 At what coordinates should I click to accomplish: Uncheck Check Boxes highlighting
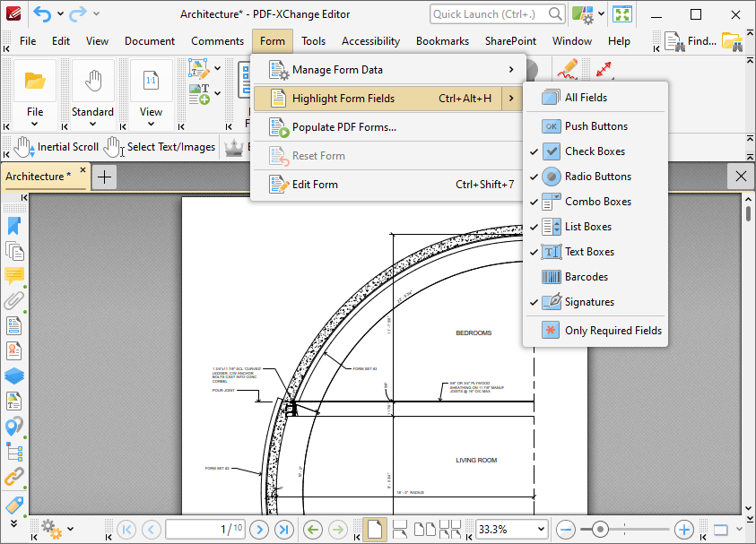[x=595, y=151]
